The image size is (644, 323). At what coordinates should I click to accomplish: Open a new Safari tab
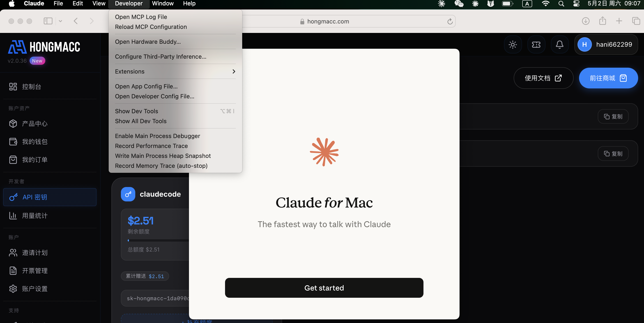point(619,21)
